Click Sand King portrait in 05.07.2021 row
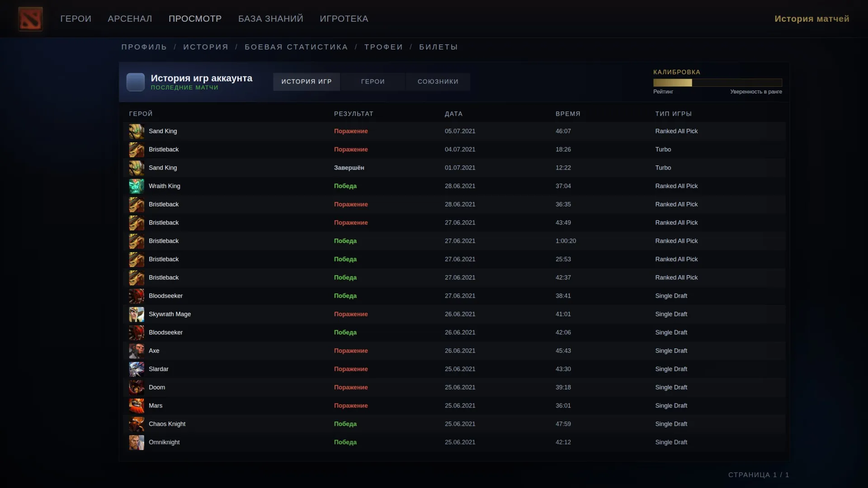This screenshot has width=868, height=488. tap(137, 131)
